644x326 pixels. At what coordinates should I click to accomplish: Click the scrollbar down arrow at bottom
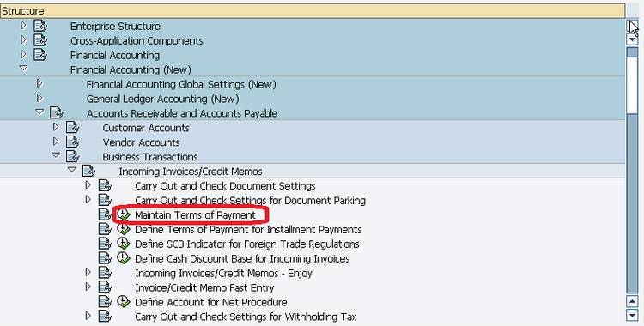click(x=632, y=316)
